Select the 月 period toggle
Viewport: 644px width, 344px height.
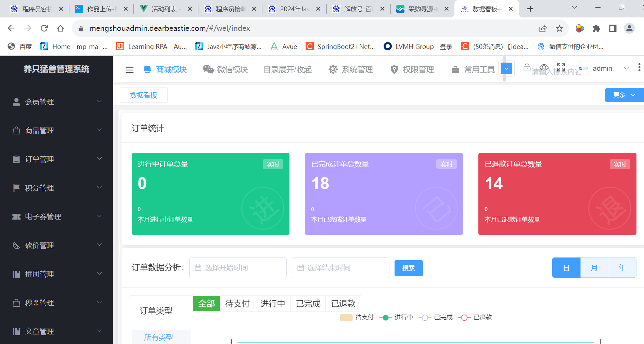coord(594,268)
